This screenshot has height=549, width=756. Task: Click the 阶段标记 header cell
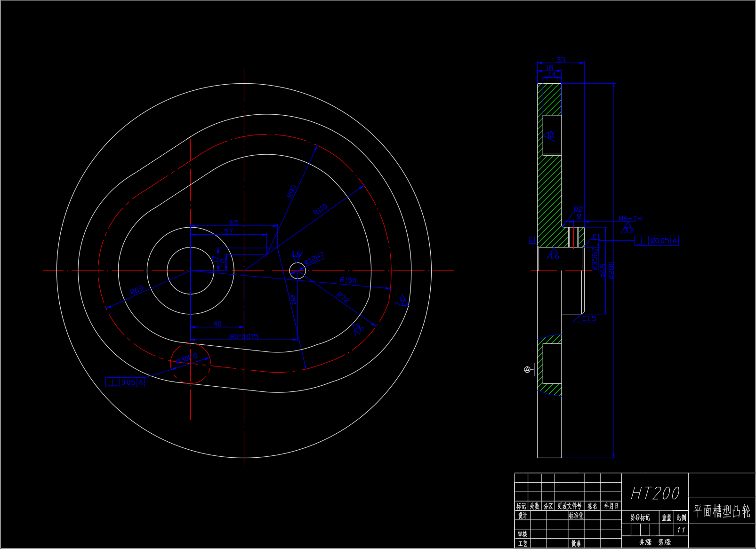click(x=640, y=517)
